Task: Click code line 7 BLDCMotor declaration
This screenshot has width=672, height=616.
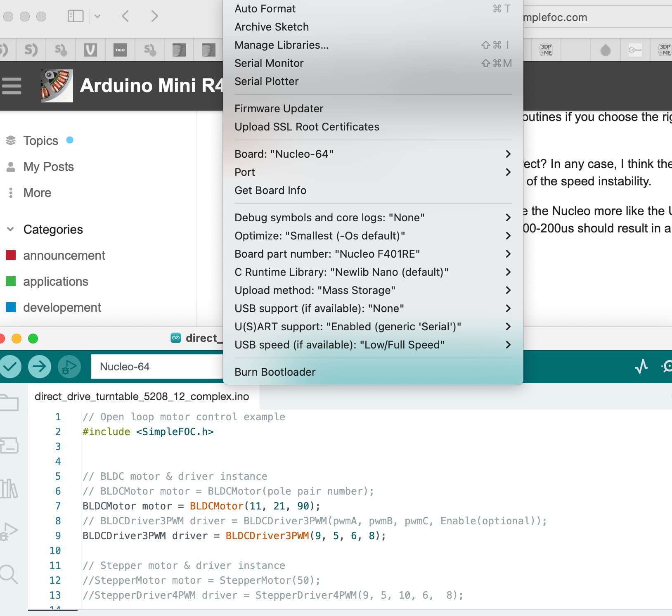Action: point(201,506)
